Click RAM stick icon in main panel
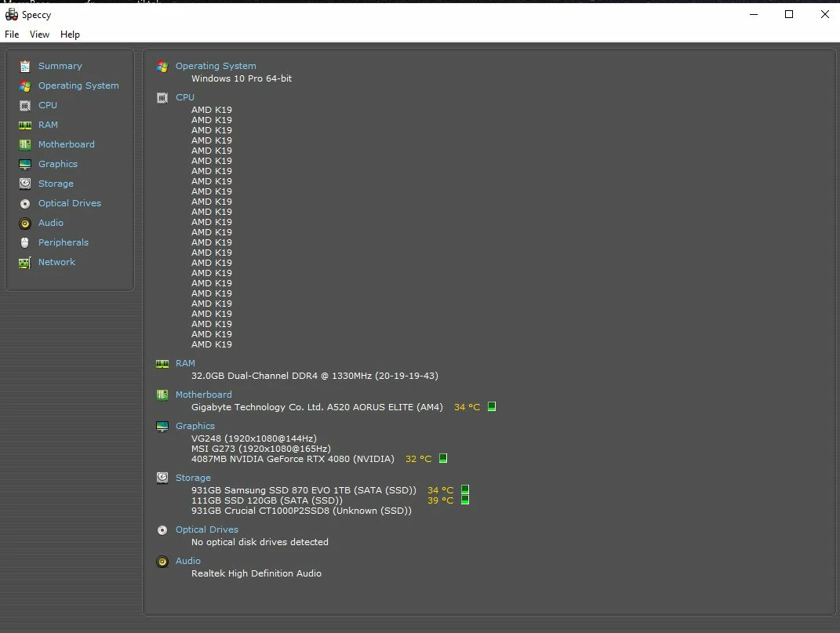Viewport: 840px width, 633px height. tap(162, 364)
